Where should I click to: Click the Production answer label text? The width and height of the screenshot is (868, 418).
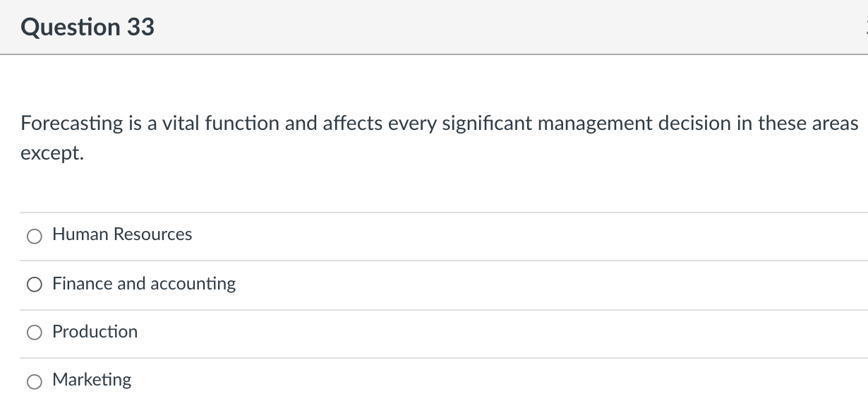click(x=95, y=332)
